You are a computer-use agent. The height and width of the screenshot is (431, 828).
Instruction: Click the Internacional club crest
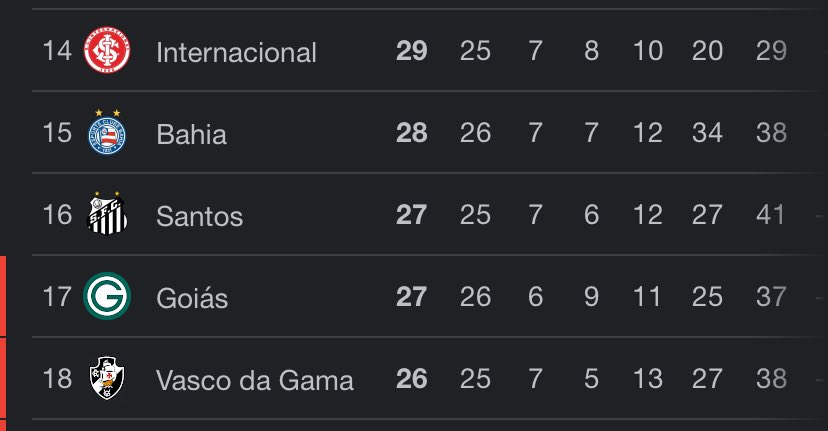pyautogui.click(x=106, y=51)
